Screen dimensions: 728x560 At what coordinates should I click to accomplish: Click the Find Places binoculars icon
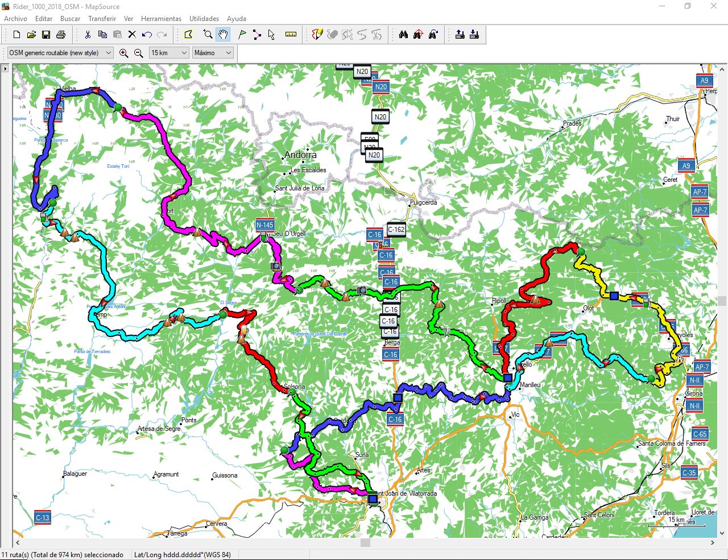coord(403,35)
